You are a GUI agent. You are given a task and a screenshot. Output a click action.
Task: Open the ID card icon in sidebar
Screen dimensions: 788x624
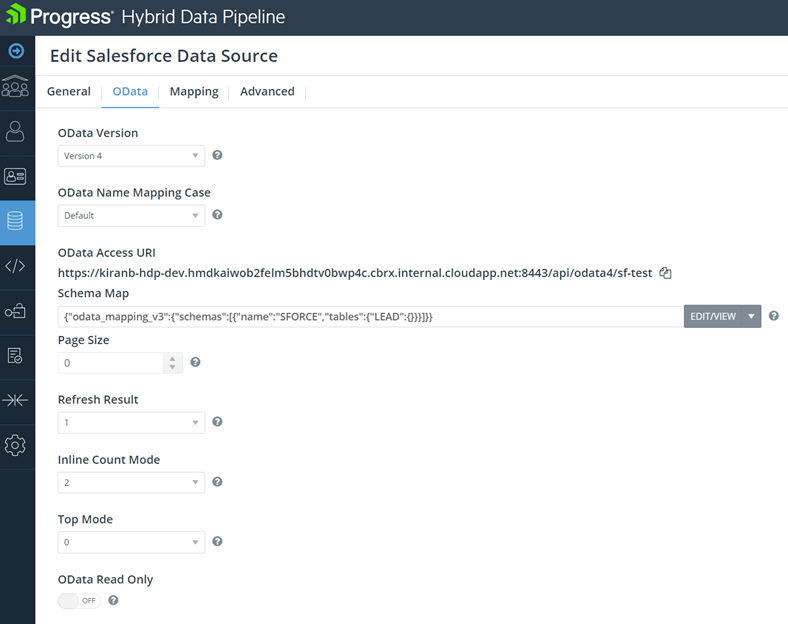15,176
